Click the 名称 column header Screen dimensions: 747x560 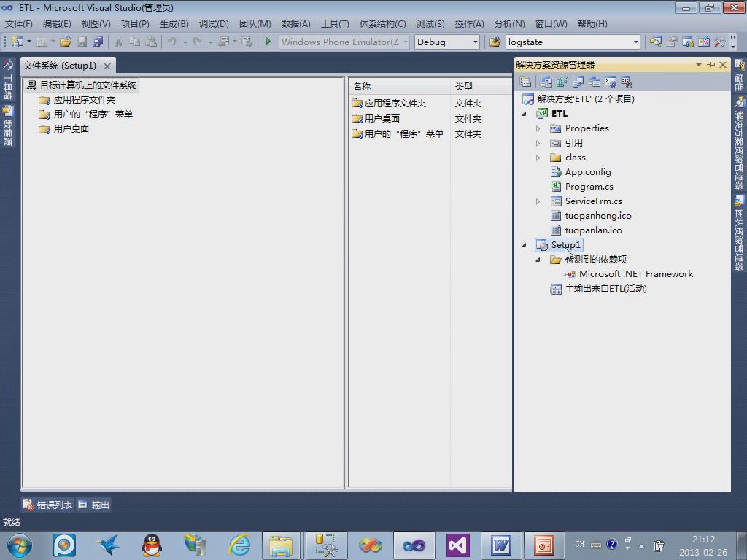point(399,87)
